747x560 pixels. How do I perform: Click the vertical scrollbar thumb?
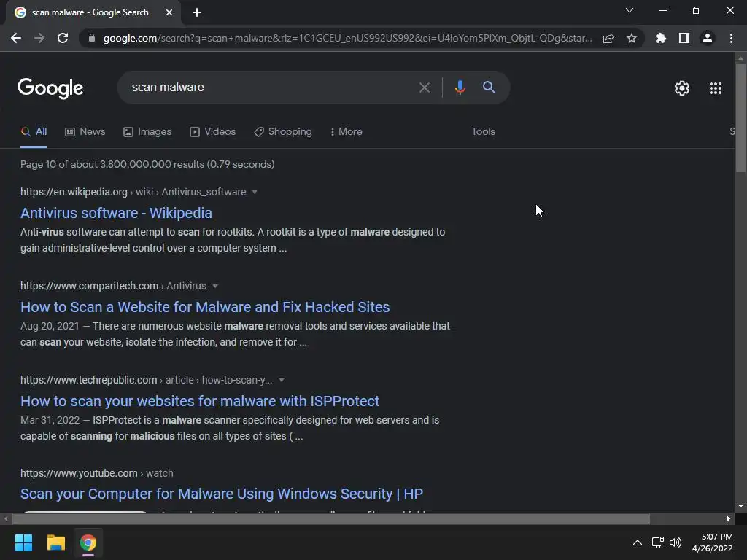[x=740, y=117]
